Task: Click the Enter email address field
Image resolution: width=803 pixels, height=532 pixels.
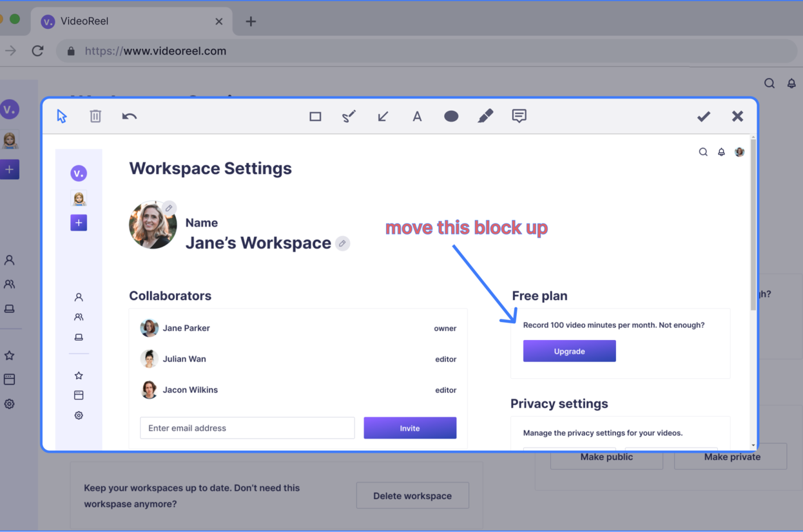Action: pos(247,428)
